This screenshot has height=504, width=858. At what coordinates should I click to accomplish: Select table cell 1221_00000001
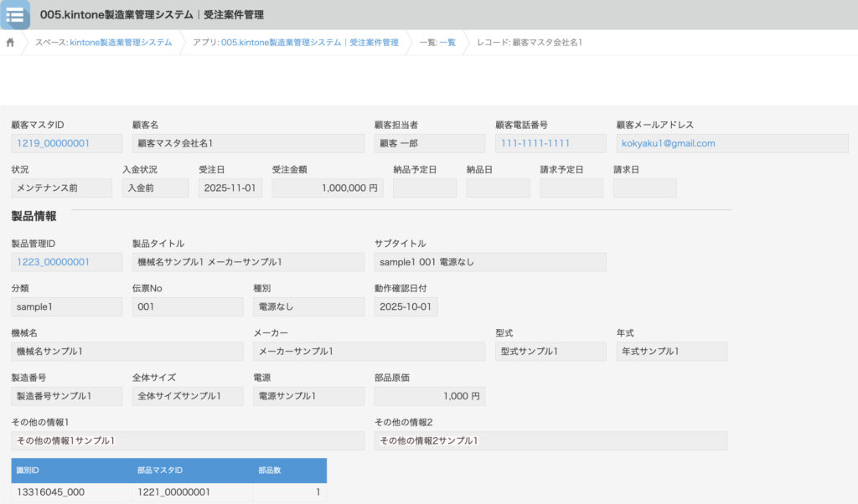pyautogui.click(x=190, y=492)
